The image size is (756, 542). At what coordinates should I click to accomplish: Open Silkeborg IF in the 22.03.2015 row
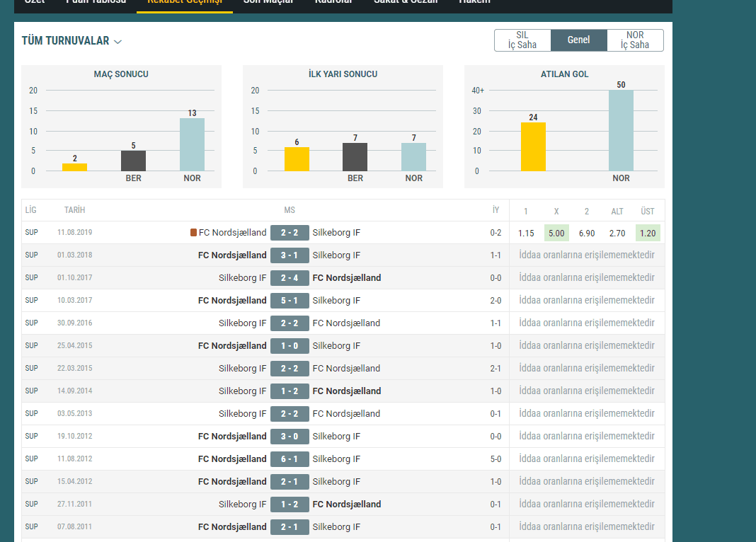tap(243, 369)
